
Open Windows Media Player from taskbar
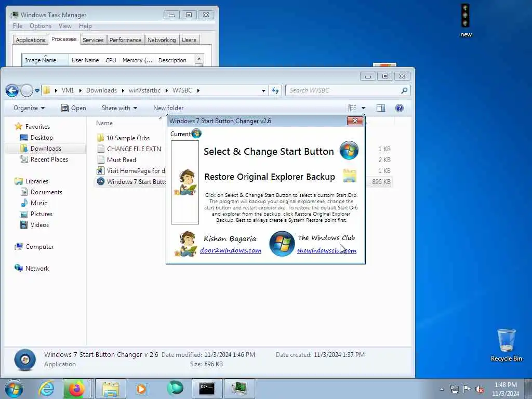click(141, 389)
